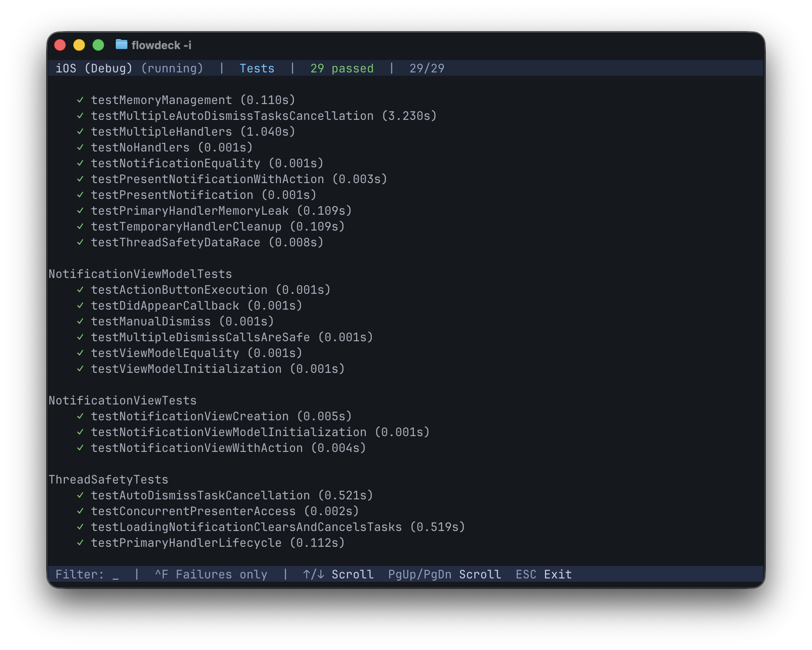Click checkmark icon beside testAutoDismissTaskCancellation
812x650 pixels.
[x=80, y=495]
